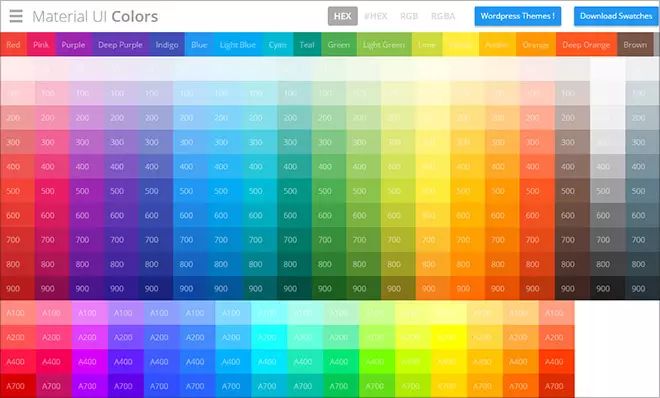Pick the teal A400 accent swatch

[305, 361]
